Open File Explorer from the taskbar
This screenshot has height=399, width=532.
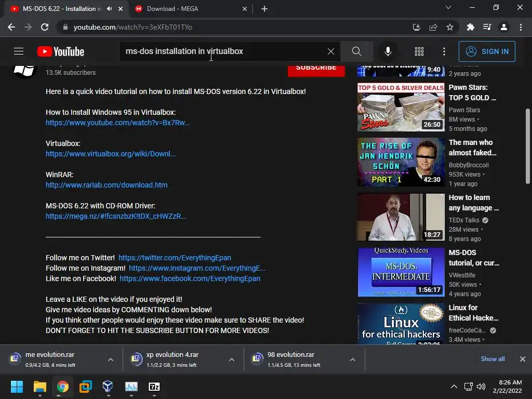(x=39, y=387)
